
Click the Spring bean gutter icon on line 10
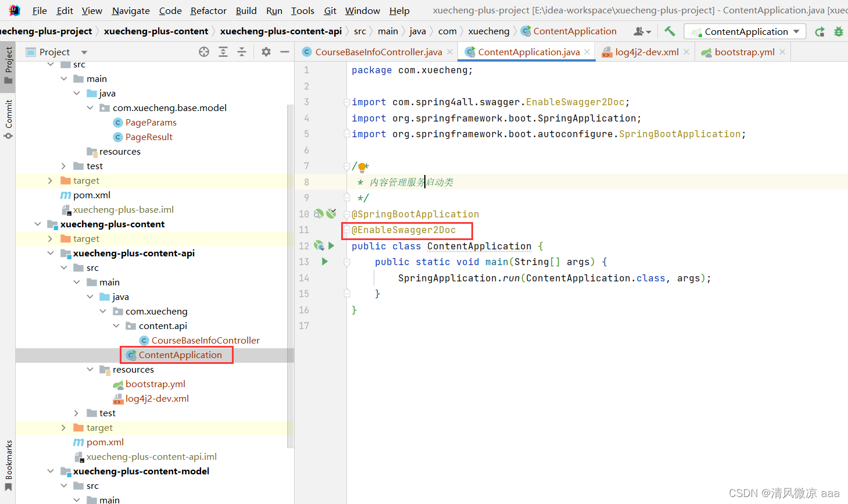pyautogui.click(x=319, y=214)
